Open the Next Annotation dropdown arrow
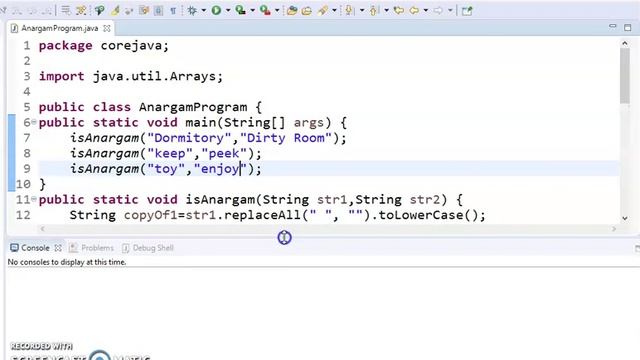The height and width of the screenshot is (360, 640). [x=362, y=10]
